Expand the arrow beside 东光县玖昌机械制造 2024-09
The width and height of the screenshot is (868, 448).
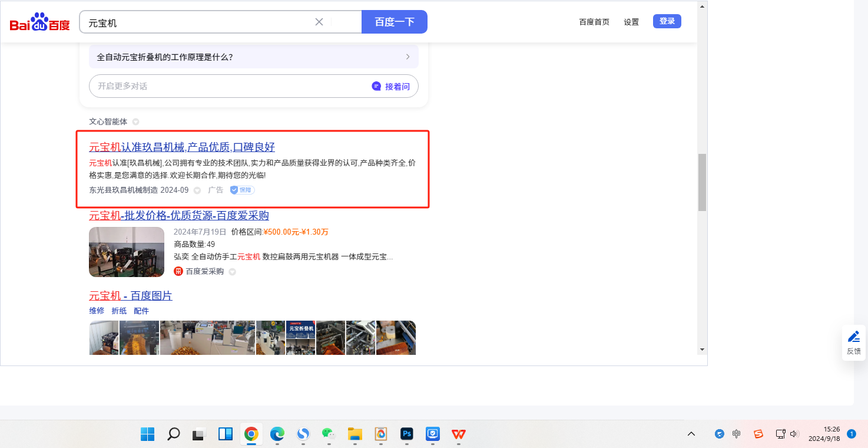pyautogui.click(x=197, y=190)
